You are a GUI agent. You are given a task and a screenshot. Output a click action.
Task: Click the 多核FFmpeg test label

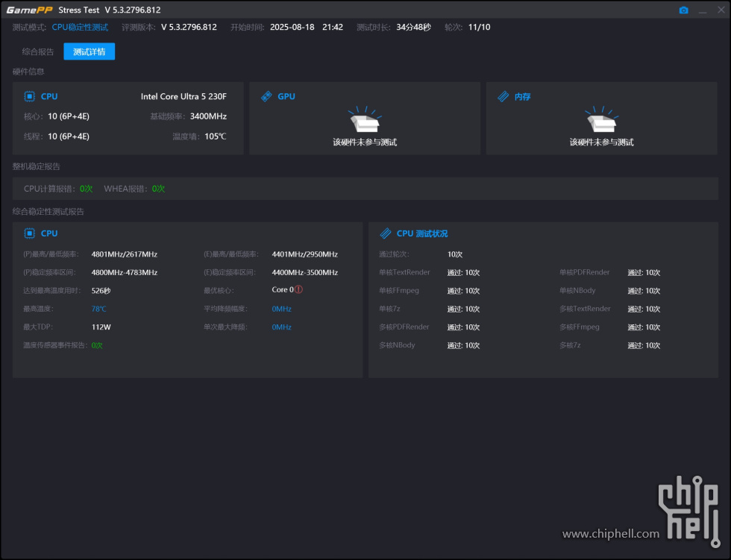580,327
